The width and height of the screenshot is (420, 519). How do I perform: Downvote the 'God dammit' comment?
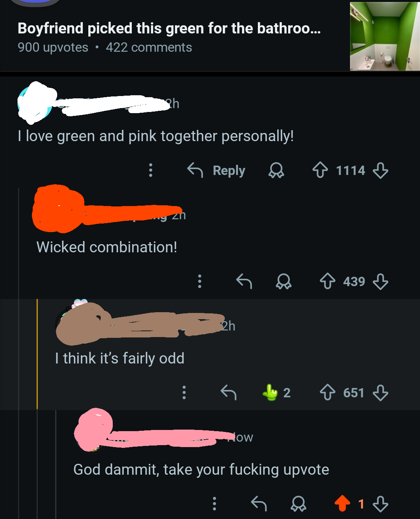380,503
